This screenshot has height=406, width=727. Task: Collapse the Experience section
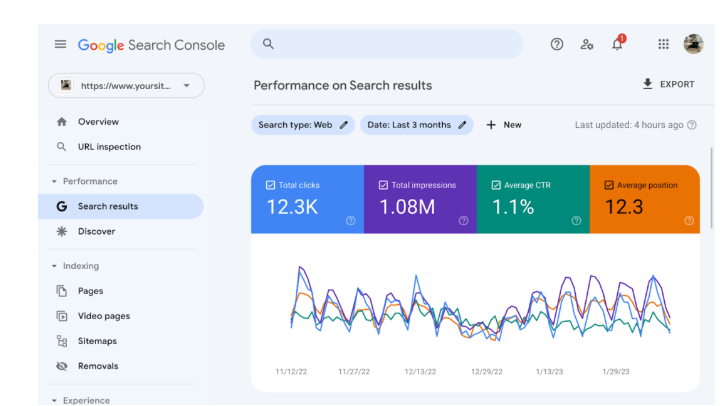pos(54,400)
